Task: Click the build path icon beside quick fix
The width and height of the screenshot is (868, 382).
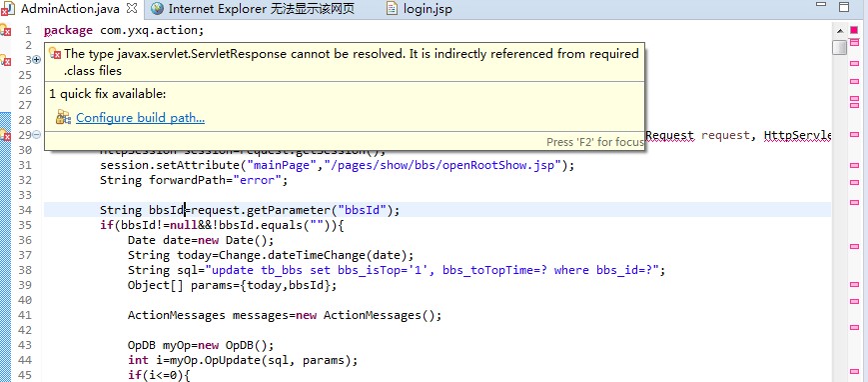Action: point(63,117)
